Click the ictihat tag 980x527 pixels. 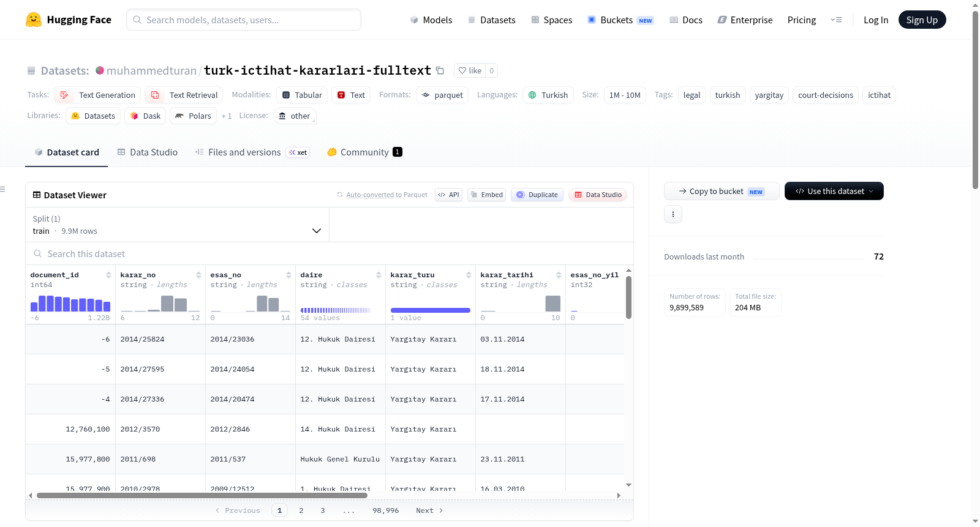coord(880,95)
